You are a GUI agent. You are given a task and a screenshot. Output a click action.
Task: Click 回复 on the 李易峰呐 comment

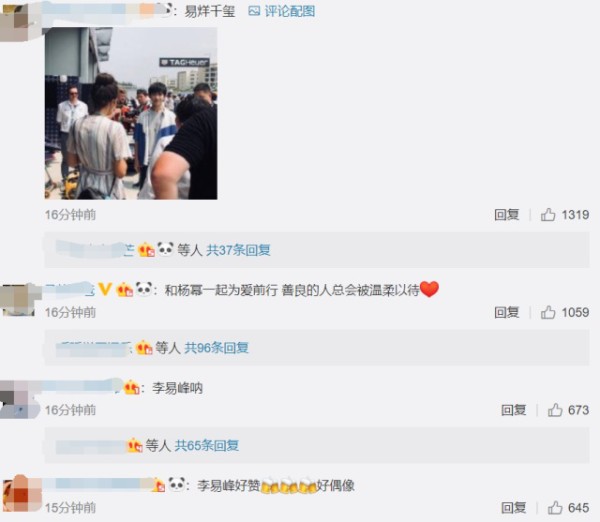(x=514, y=410)
